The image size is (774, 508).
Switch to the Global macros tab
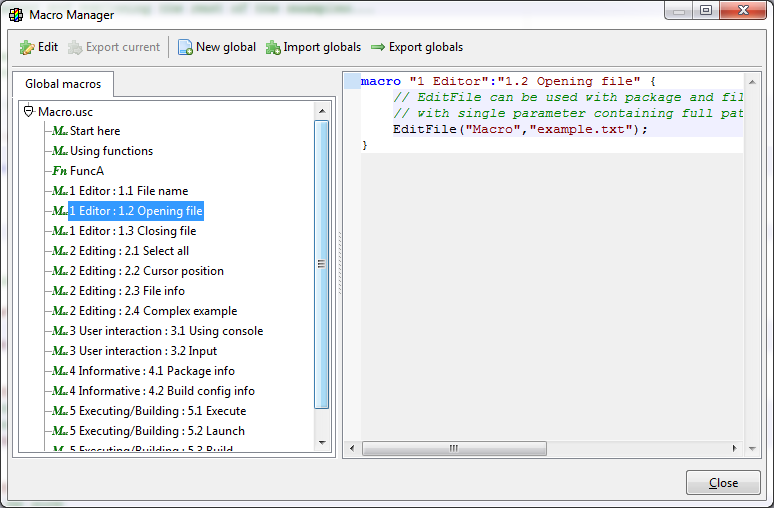[x=63, y=84]
